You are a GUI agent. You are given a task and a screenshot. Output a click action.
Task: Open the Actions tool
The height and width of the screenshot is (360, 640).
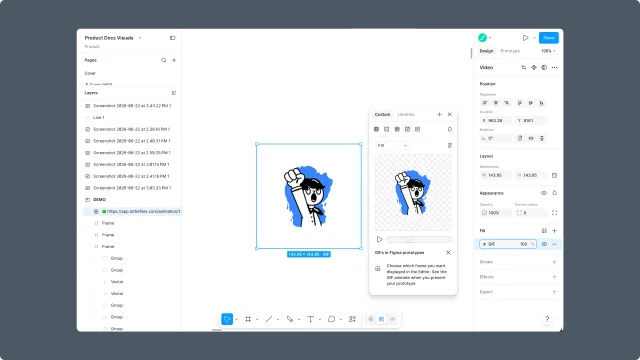(352, 319)
